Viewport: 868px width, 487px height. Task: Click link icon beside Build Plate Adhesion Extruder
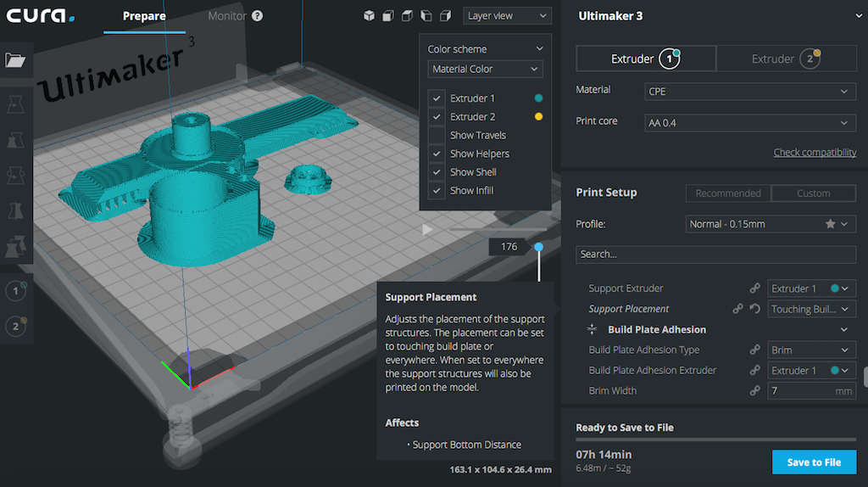click(x=755, y=370)
